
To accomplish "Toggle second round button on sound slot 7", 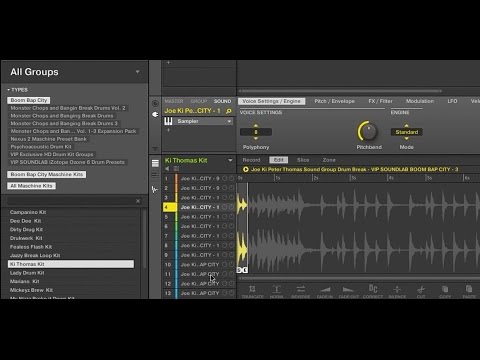I will pyautogui.click(x=231, y=236).
